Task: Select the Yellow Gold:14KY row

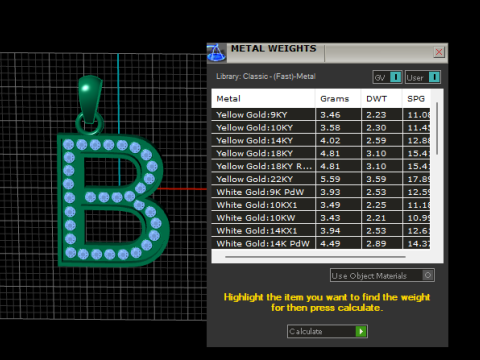Action: point(321,140)
